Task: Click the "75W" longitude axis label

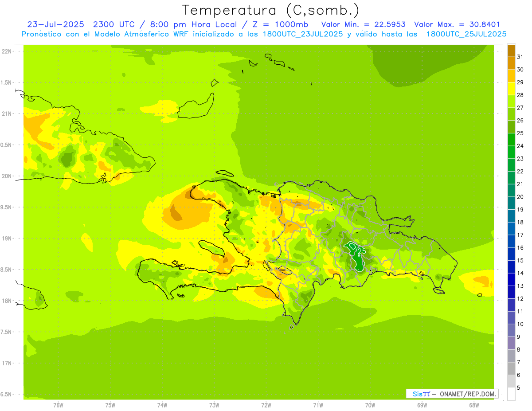Action: [110, 405]
